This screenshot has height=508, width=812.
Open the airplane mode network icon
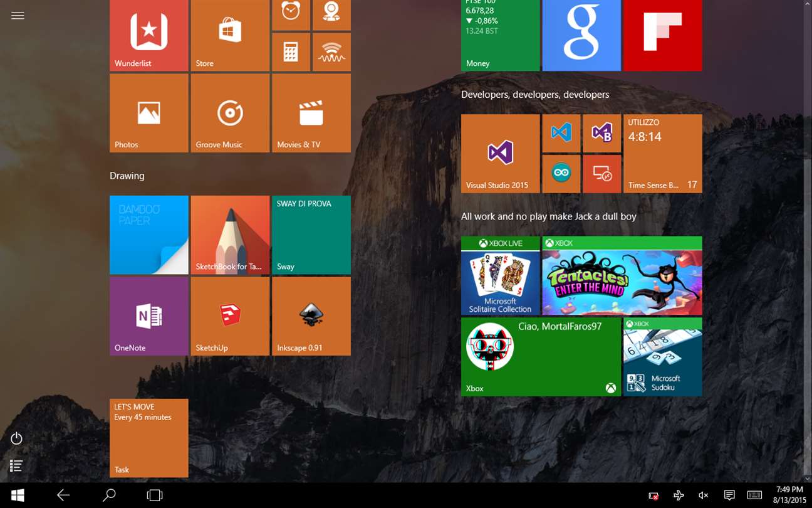(679, 495)
